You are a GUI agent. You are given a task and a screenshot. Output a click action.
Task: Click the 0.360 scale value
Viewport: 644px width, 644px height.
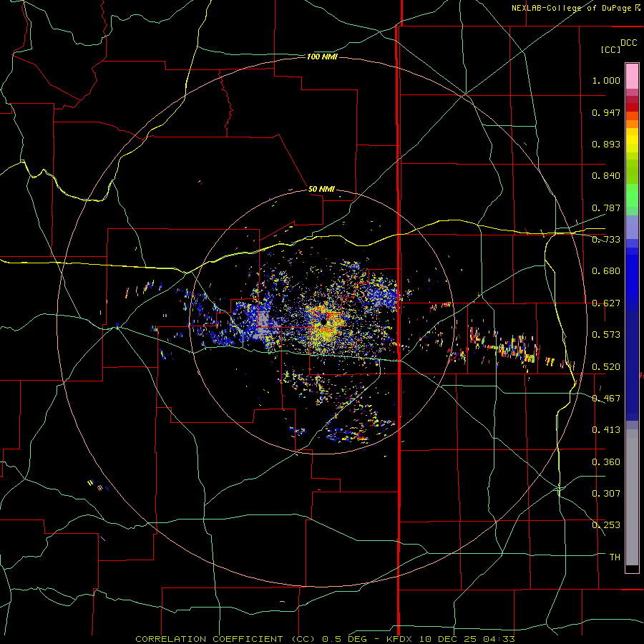[x=606, y=462]
